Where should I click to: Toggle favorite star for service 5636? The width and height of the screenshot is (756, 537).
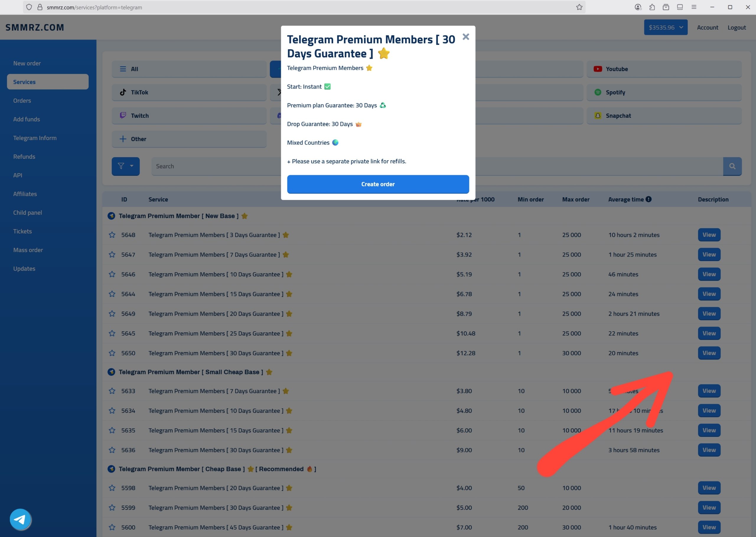click(112, 450)
